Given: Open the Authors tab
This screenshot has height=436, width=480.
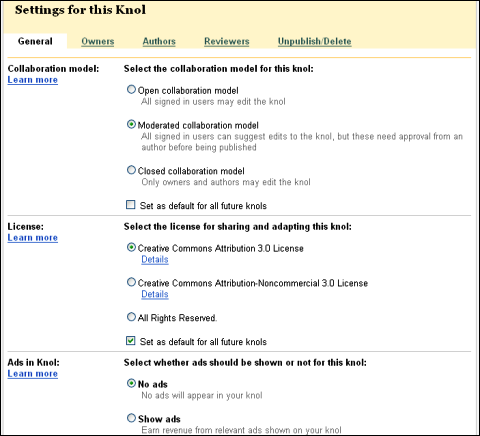Looking at the screenshot, I should tap(159, 41).
